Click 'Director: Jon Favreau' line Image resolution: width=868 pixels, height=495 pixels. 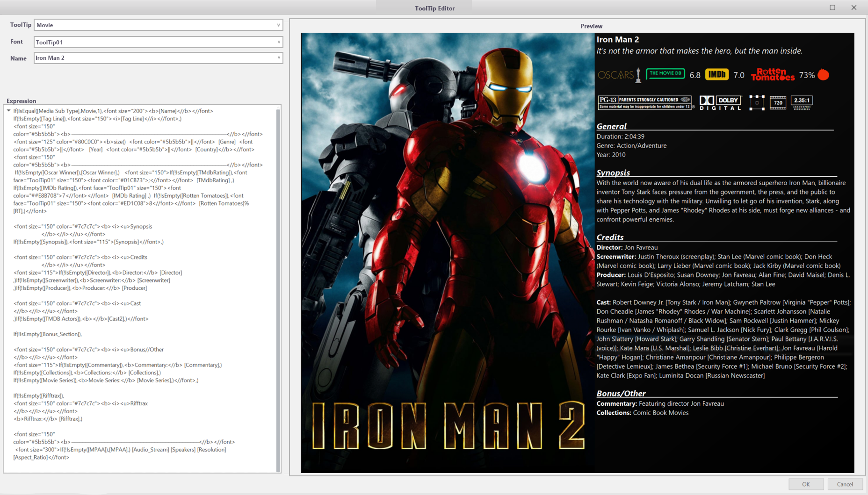627,248
